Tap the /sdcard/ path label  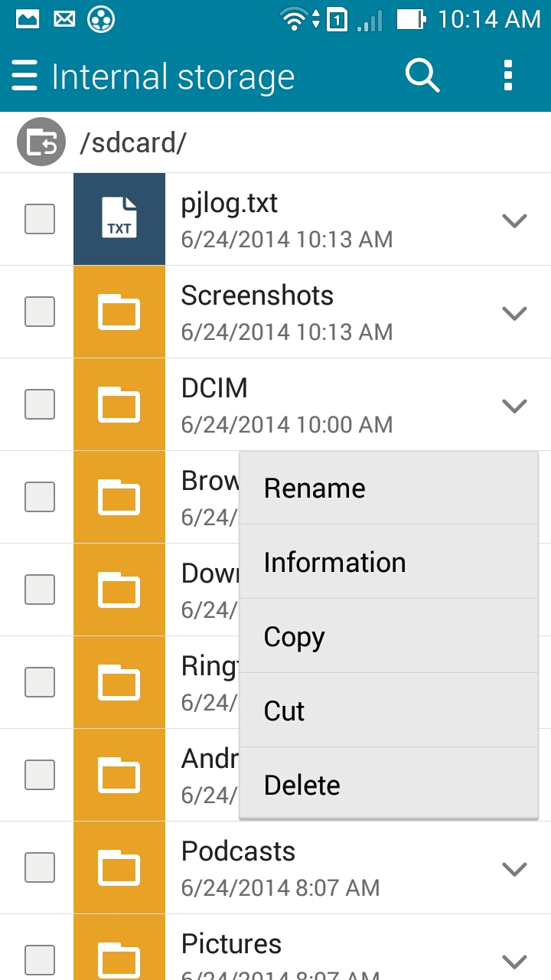coord(133,143)
